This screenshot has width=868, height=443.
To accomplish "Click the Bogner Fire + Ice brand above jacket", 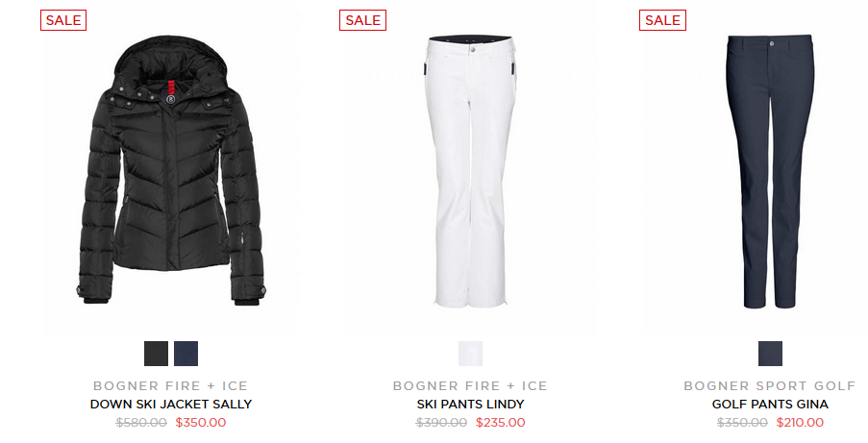I will click(x=170, y=386).
